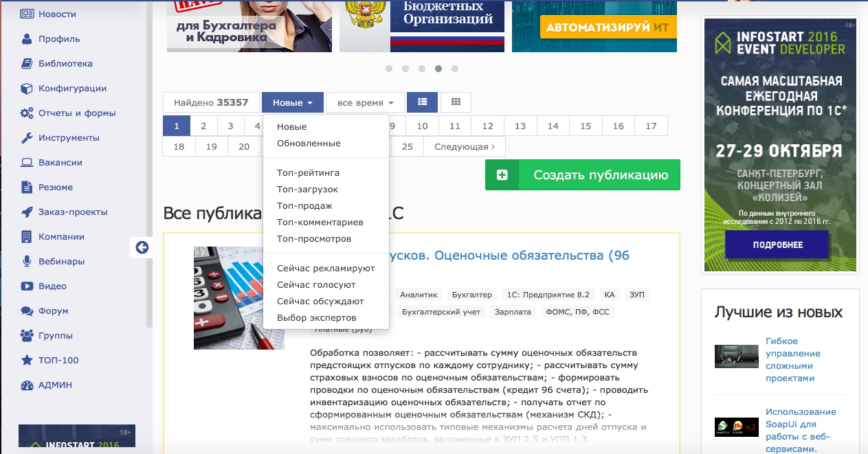Open Использование SoapUi article link
This screenshot has height=454, width=868.
[801, 431]
